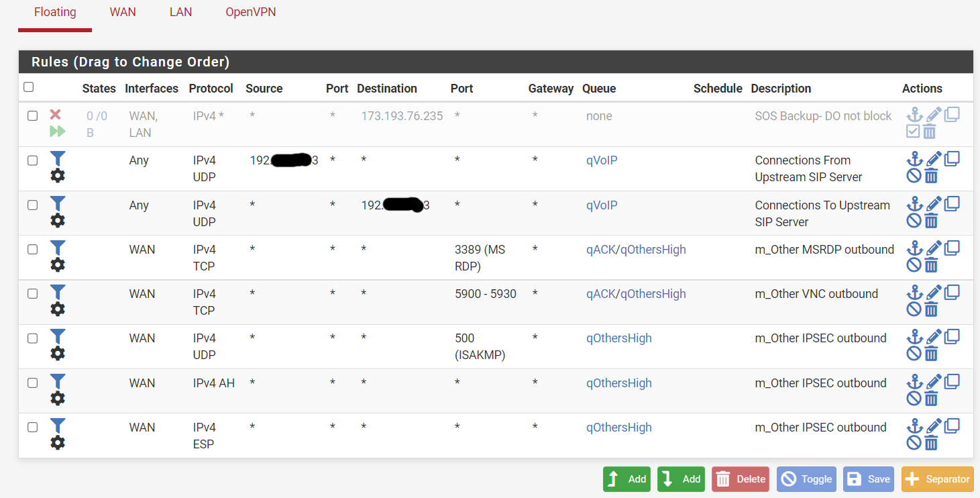The height and width of the screenshot is (498, 980).
Task: Delete the m_Other VNC outbound rule
Action: (931, 309)
